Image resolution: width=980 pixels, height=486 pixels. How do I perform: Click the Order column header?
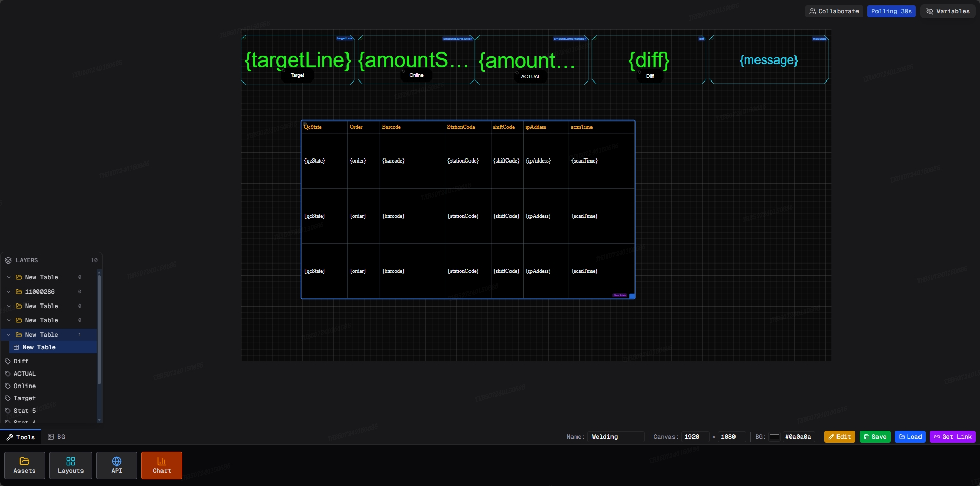click(356, 127)
